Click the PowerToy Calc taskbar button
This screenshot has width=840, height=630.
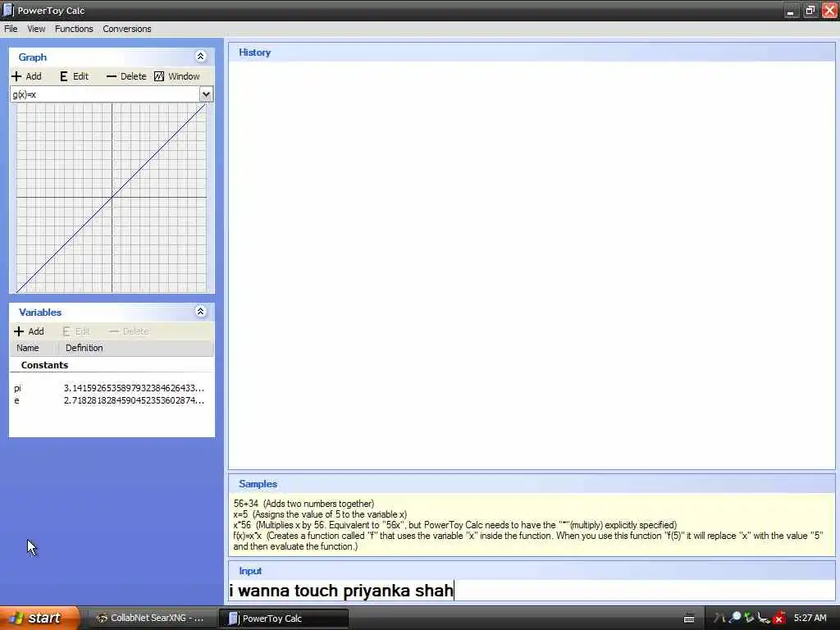(284, 619)
